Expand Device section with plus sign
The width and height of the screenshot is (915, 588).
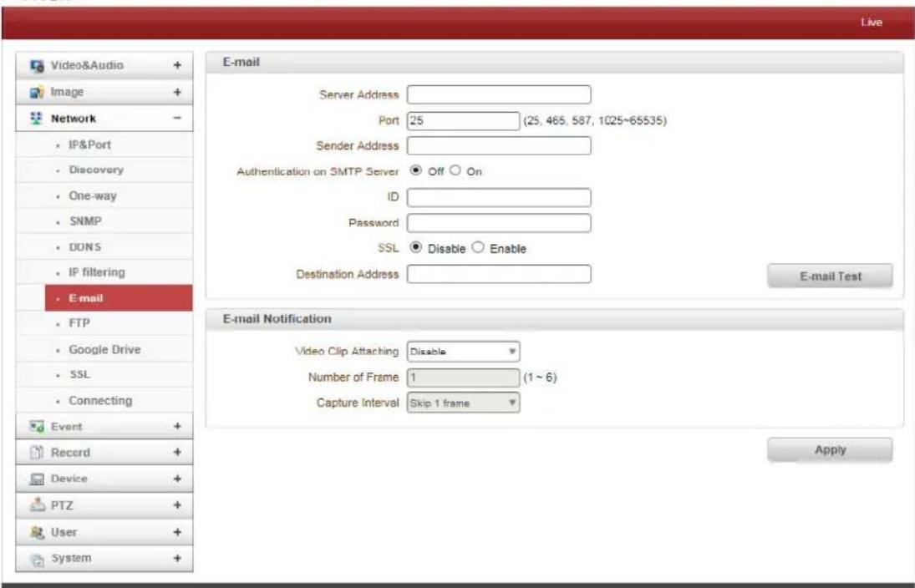[177, 479]
